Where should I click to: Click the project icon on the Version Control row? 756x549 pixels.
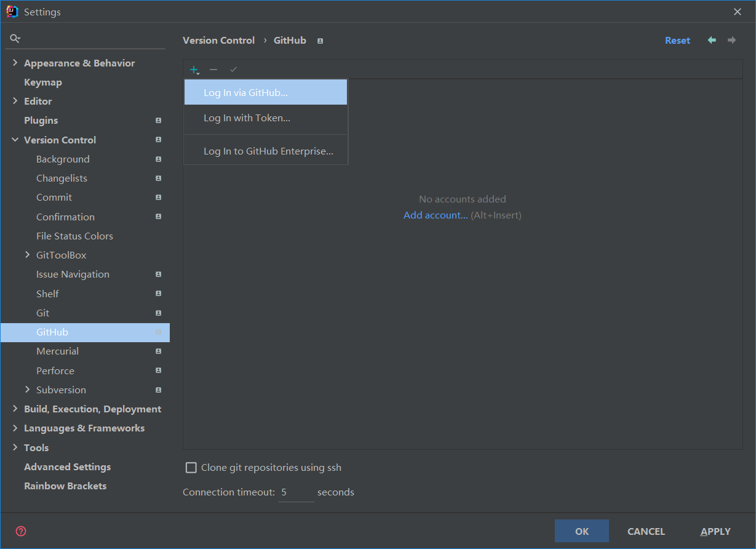[x=158, y=140]
